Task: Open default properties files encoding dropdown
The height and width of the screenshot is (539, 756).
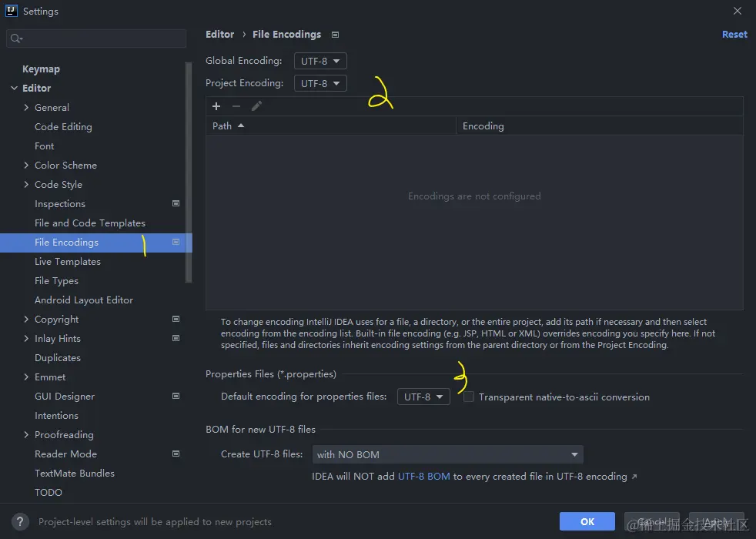Action: coord(423,397)
